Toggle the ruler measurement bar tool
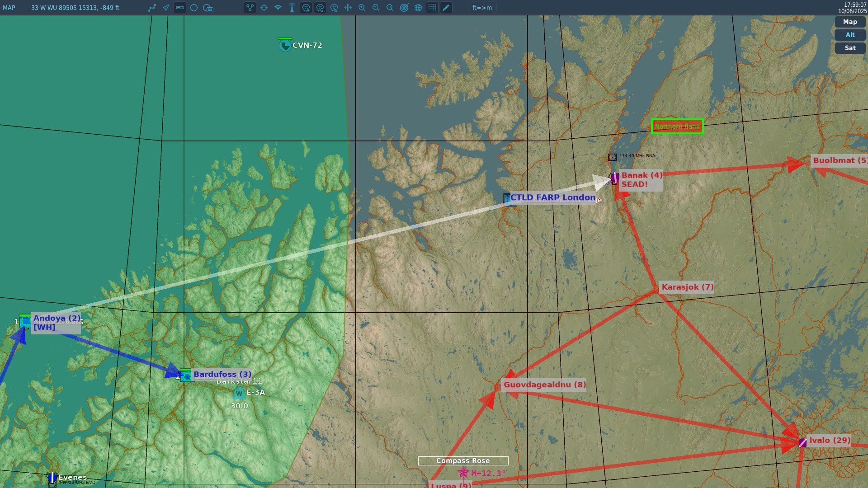The height and width of the screenshot is (488, 868). [180, 8]
